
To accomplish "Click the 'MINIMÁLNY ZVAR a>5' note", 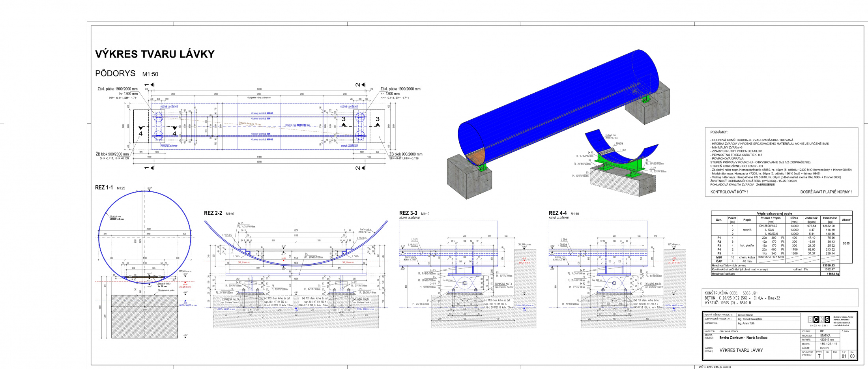I will tap(727, 147).
